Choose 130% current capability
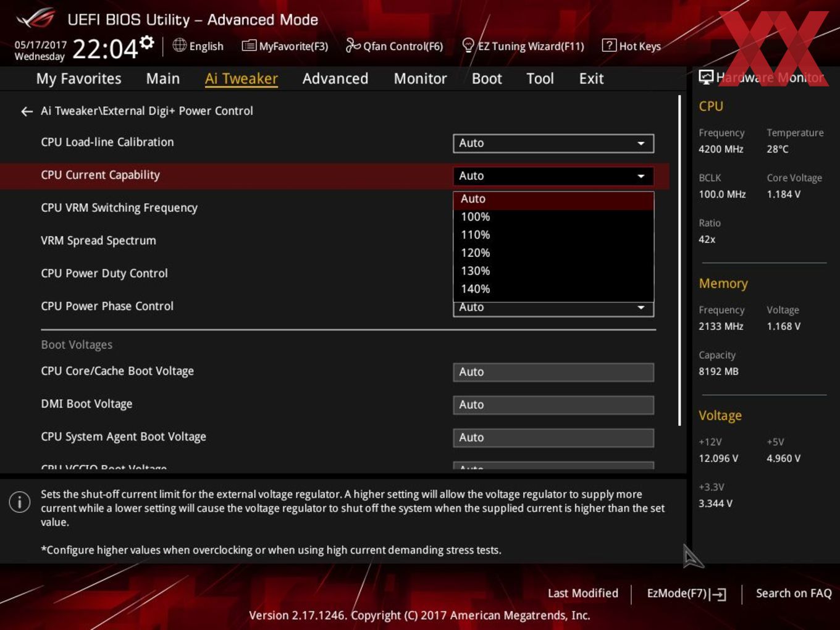Image resolution: width=840 pixels, height=630 pixels. (x=553, y=271)
